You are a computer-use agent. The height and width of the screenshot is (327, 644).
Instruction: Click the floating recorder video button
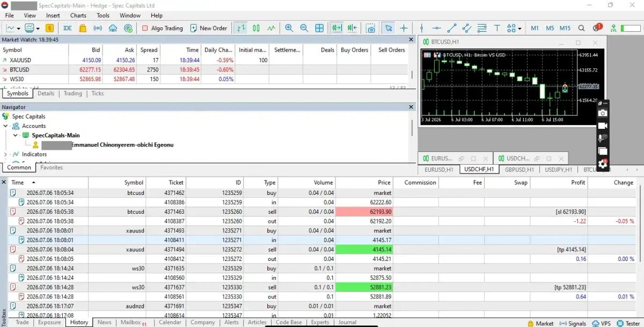[x=603, y=126]
